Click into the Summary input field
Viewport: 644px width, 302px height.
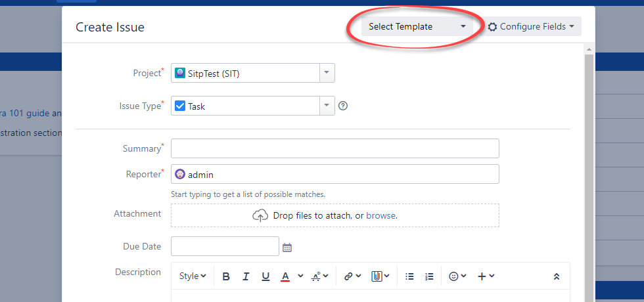pos(334,148)
